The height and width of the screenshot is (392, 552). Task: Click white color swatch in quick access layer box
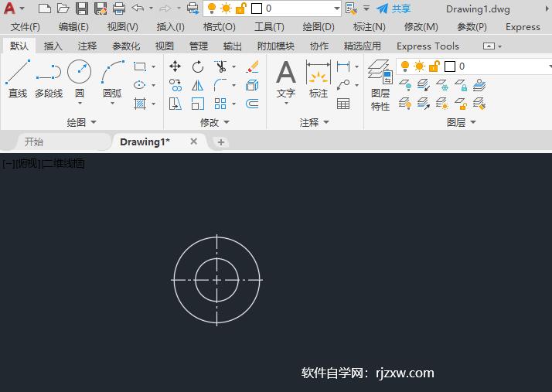(x=257, y=9)
